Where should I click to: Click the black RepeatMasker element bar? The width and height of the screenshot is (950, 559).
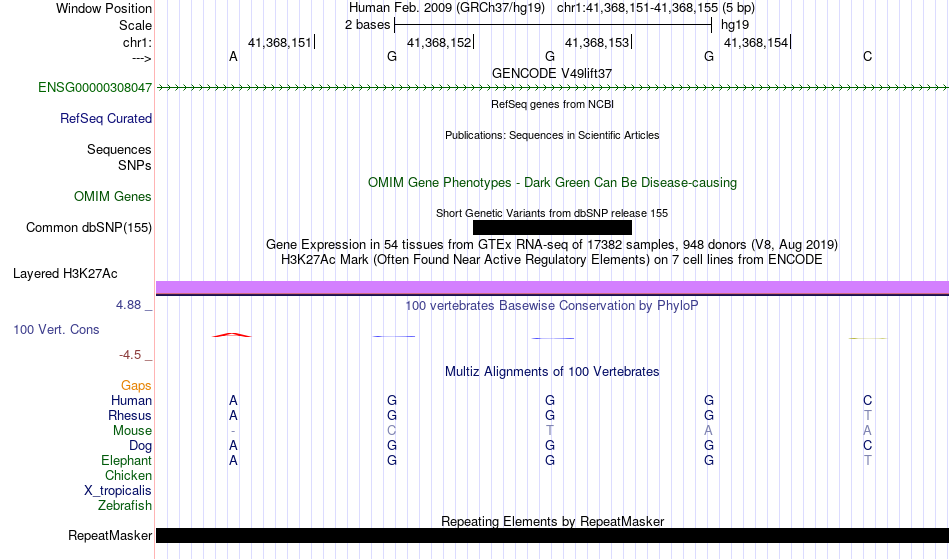[552, 535]
